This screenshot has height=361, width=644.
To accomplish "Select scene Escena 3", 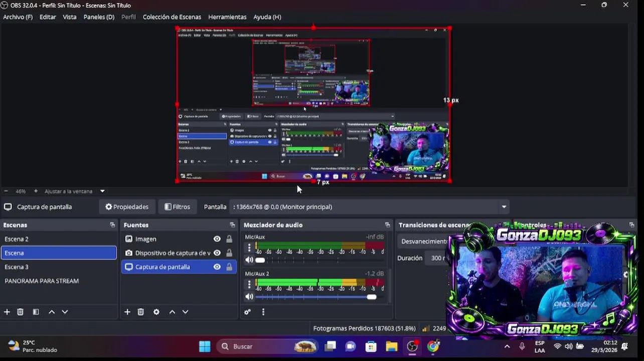I will tap(59, 267).
